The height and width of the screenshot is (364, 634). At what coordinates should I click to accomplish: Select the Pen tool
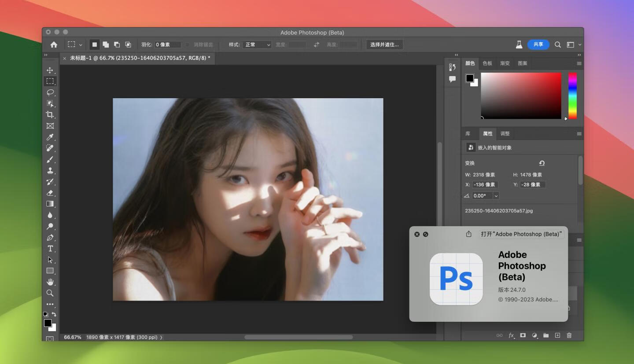(x=50, y=238)
